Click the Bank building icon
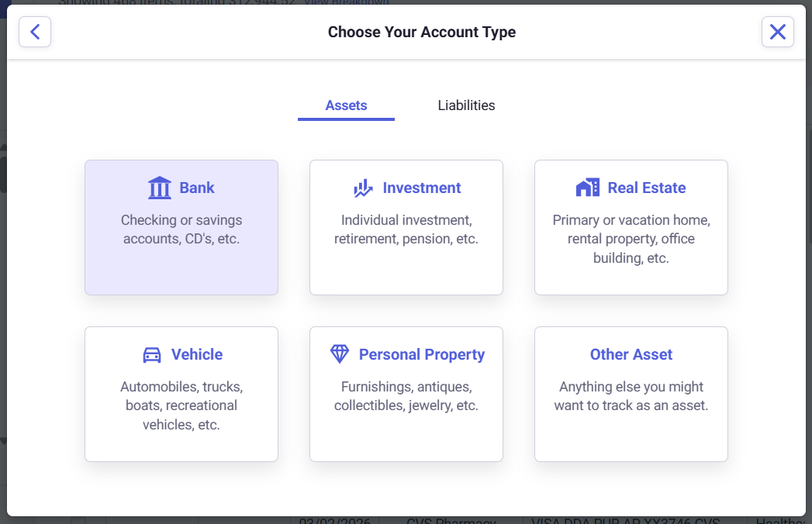812x524 pixels. pyautogui.click(x=159, y=188)
